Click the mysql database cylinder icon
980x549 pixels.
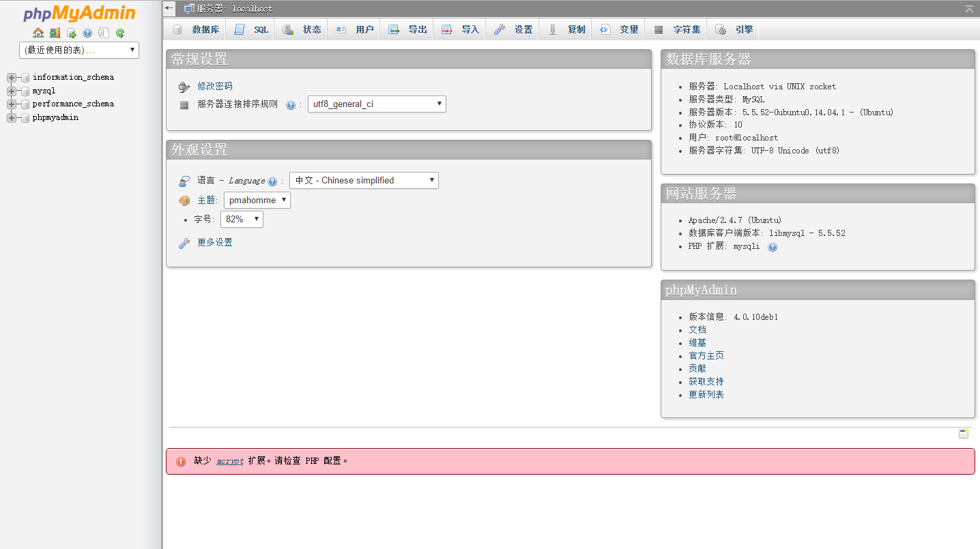pyautogui.click(x=25, y=91)
